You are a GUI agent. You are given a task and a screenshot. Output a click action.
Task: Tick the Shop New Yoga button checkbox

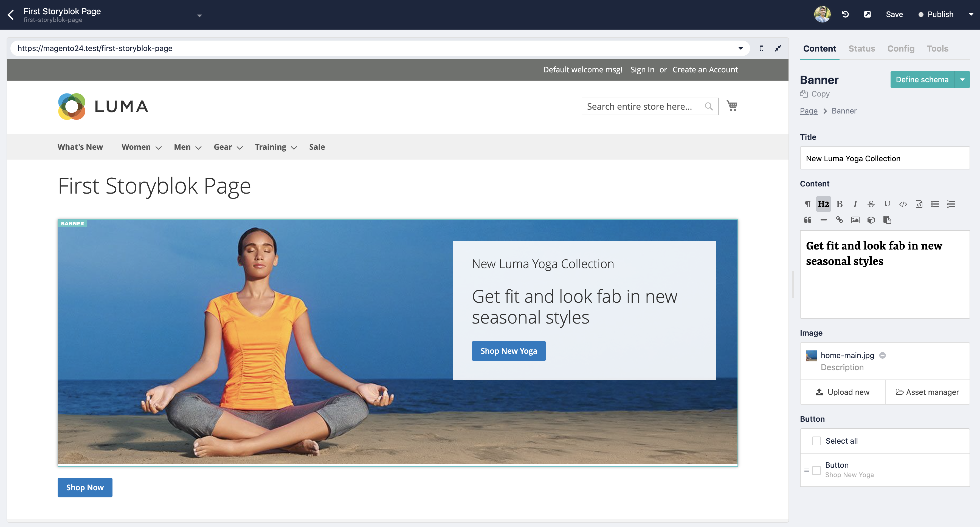[816, 470]
